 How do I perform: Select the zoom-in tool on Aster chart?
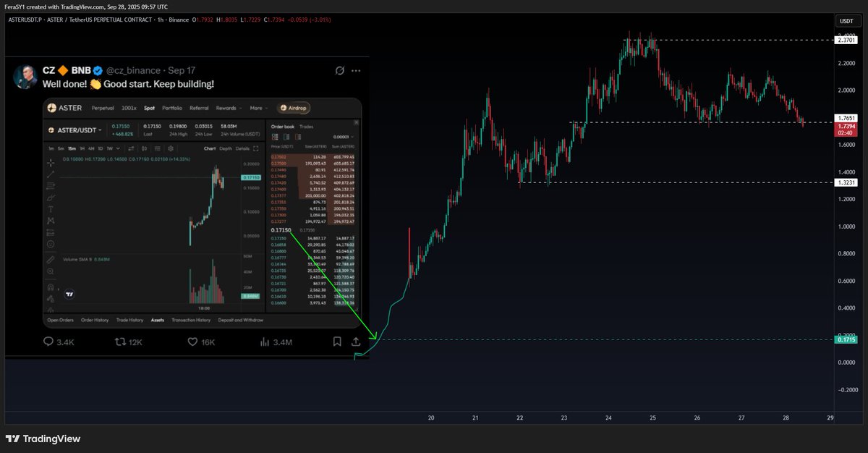51,271
